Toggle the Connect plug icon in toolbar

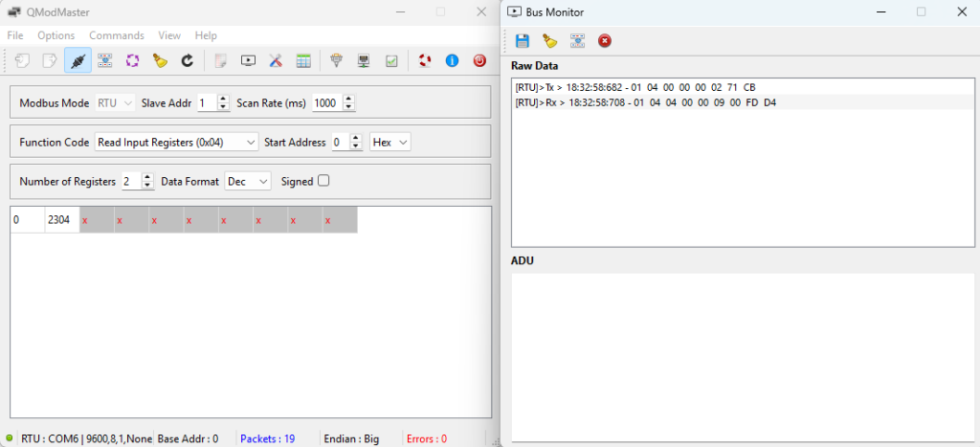78,60
